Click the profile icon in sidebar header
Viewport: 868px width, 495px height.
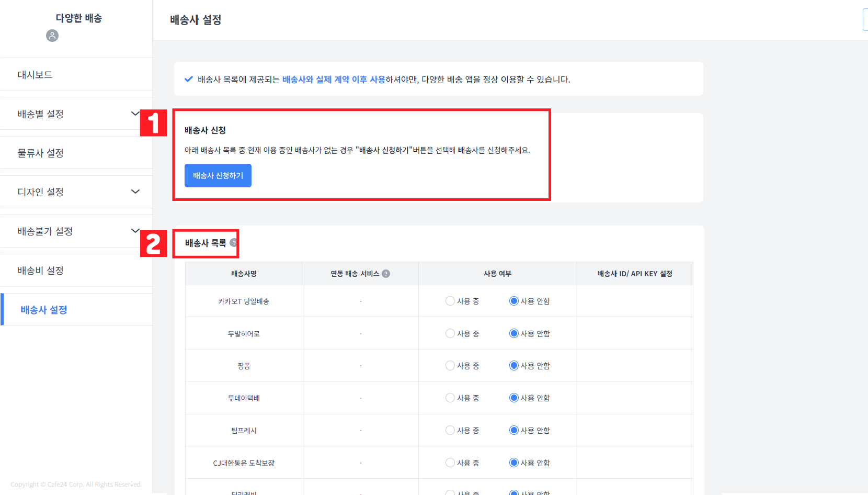click(52, 36)
